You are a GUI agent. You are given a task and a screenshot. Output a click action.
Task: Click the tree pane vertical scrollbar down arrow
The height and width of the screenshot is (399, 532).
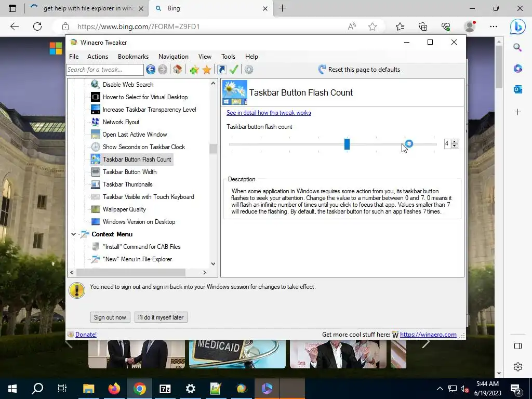click(213, 264)
